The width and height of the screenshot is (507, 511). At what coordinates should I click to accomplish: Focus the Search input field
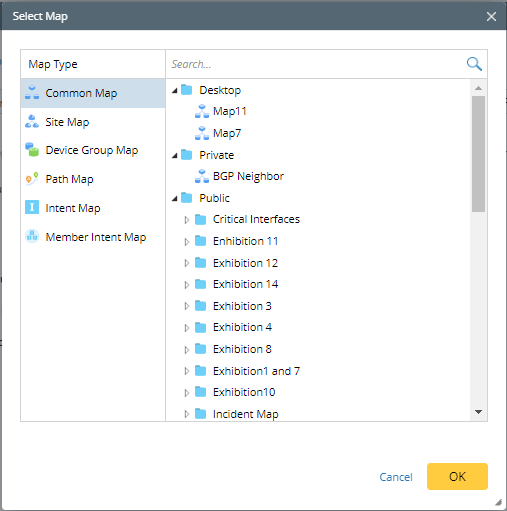[316, 64]
